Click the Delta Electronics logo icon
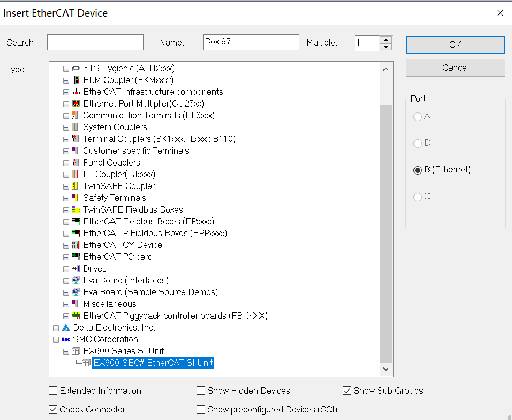The image size is (512, 420). pos(66,327)
